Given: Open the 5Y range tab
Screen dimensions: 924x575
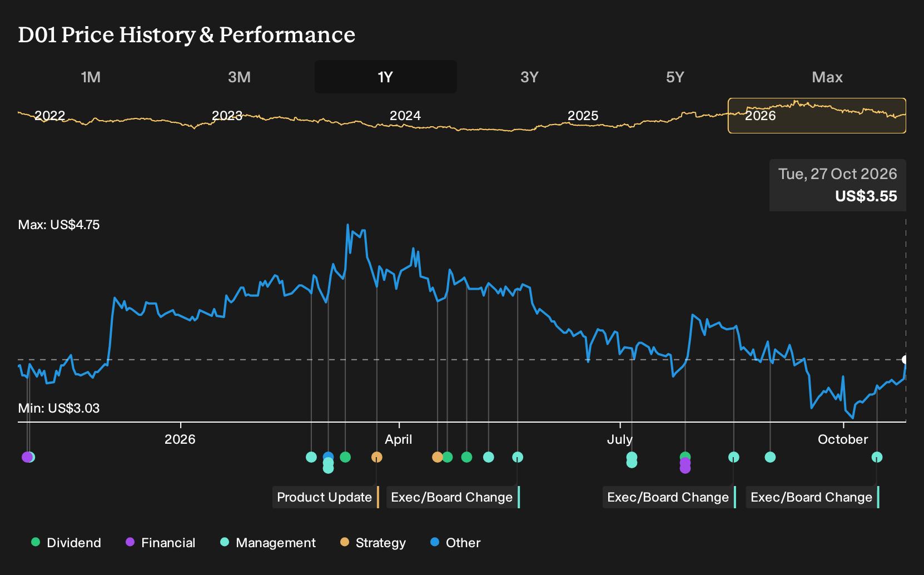Looking at the screenshot, I should pos(675,77).
